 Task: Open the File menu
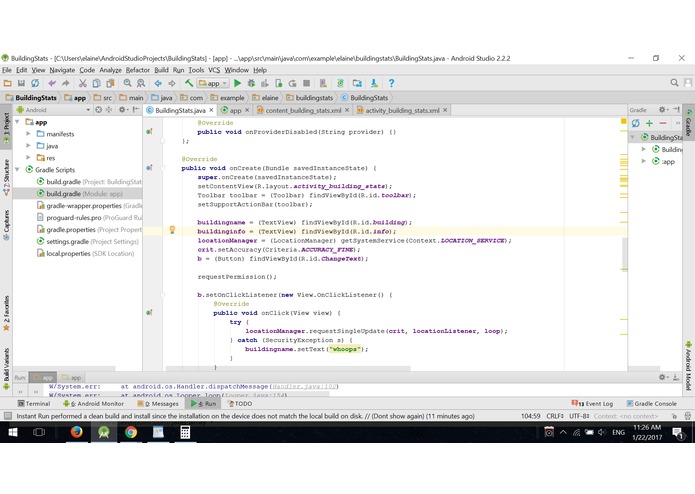tap(7, 70)
